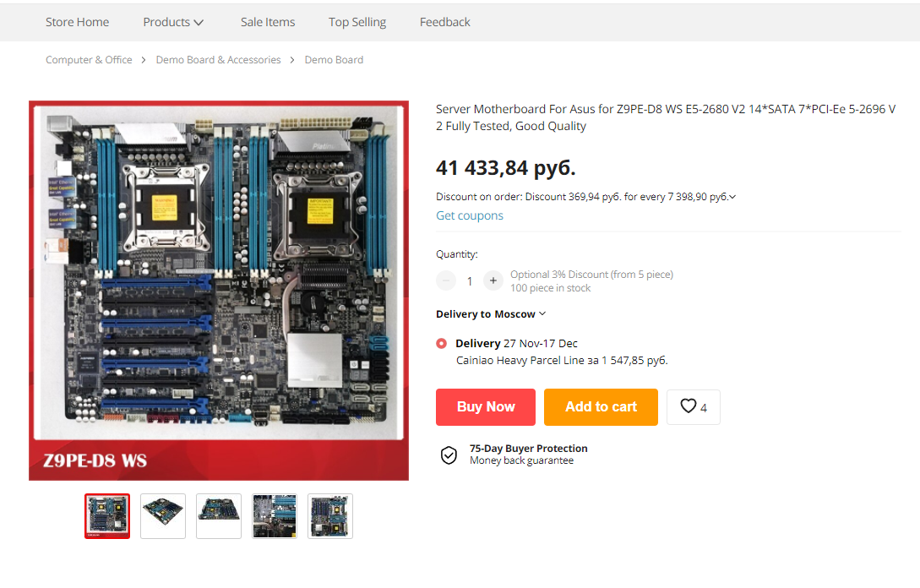920x588 pixels.
Task: Click the Add to cart button
Action: click(x=601, y=406)
